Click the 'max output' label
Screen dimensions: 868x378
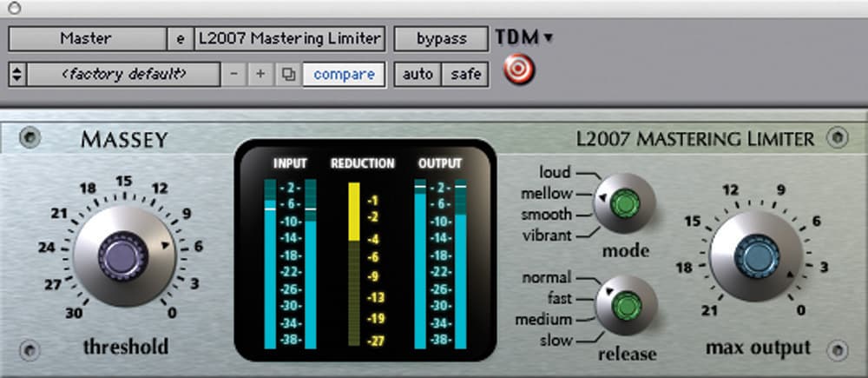[x=758, y=348]
